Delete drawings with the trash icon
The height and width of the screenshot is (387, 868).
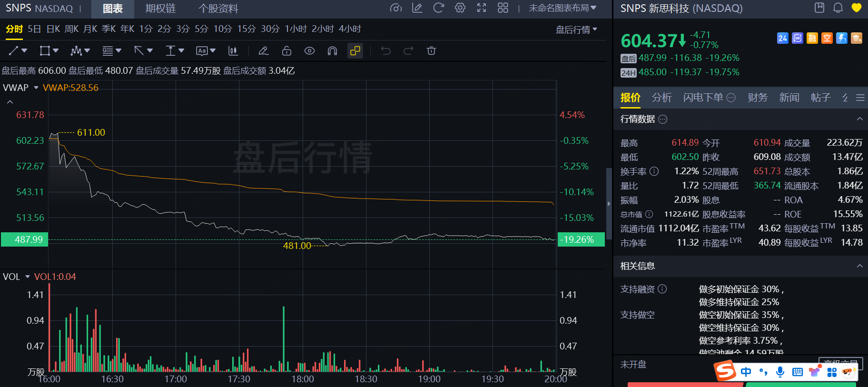coord(431,50)
